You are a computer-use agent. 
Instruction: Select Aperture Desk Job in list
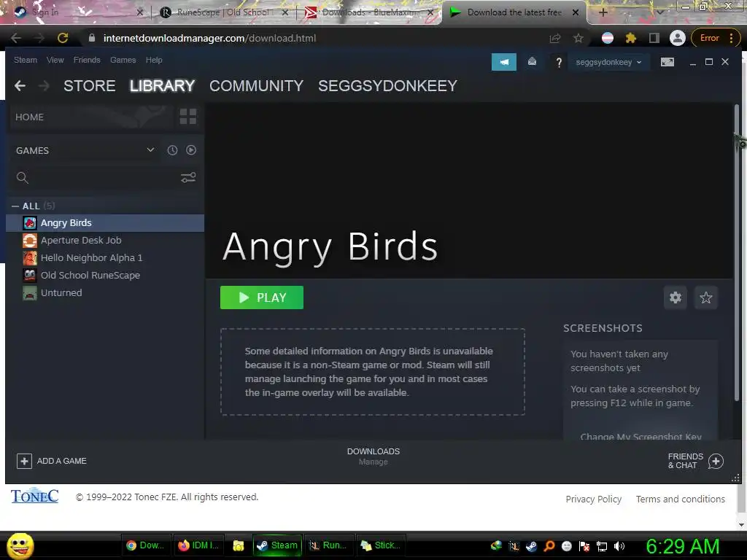(105, 241)
